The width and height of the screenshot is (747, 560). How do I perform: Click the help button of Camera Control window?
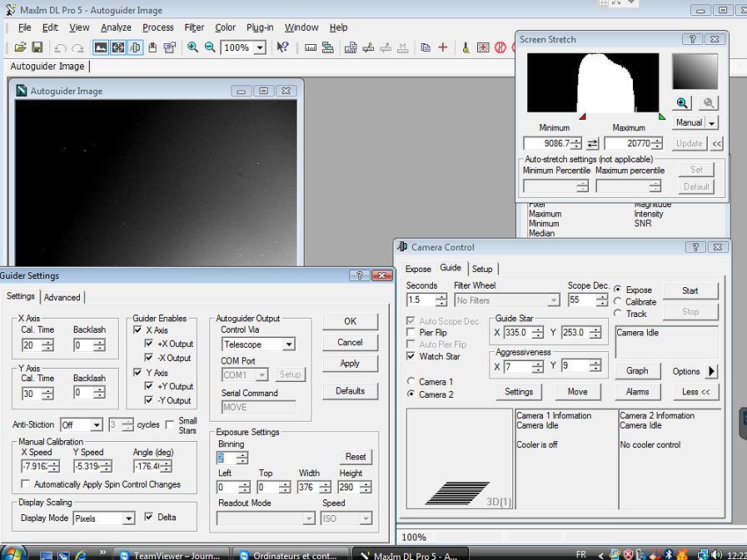coord(695,247)
